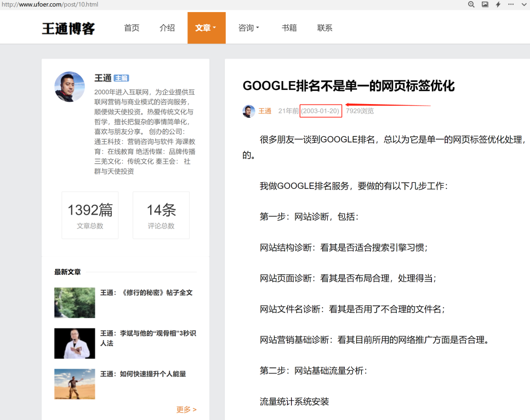The image size is (530, 420).
Task: Click the magnifier zoom icon in browser bar
Action: [x=471, y=4]
